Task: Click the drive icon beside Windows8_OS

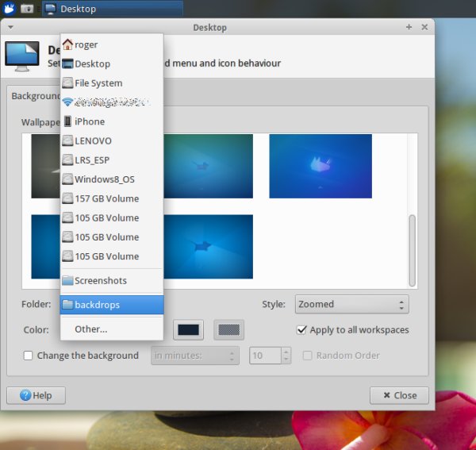Action: click(x=67, y=179)
